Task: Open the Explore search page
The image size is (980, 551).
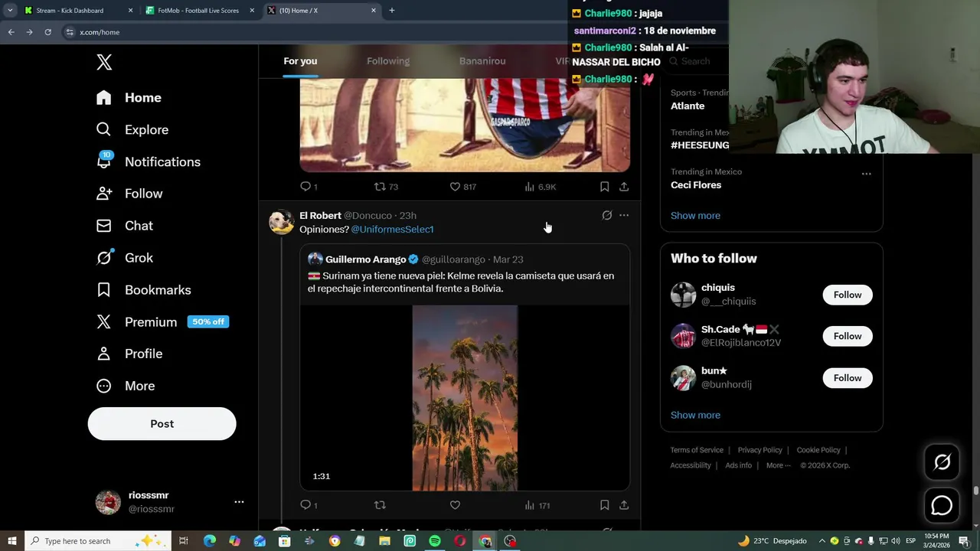Action: point(132,130)
